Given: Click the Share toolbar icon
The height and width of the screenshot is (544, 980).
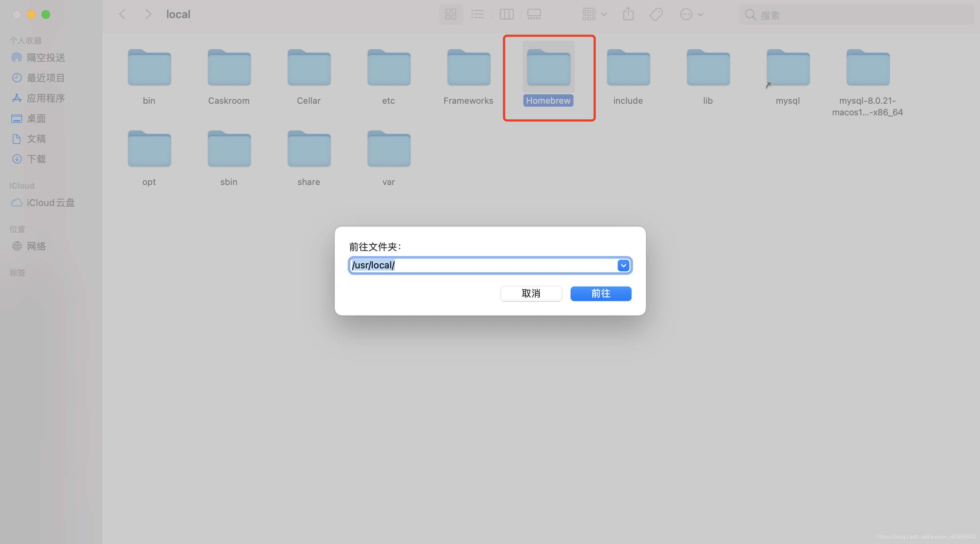Looking at the screenshot, I should point(628,15).
